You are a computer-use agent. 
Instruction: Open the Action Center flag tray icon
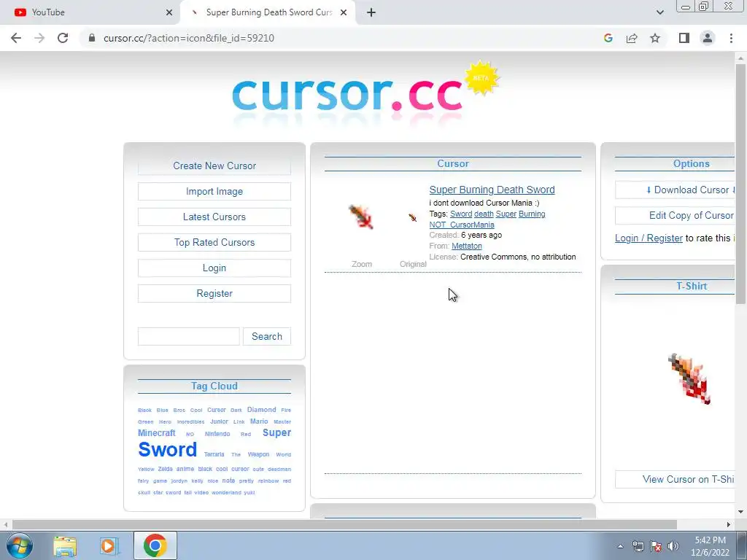point(656,547)
